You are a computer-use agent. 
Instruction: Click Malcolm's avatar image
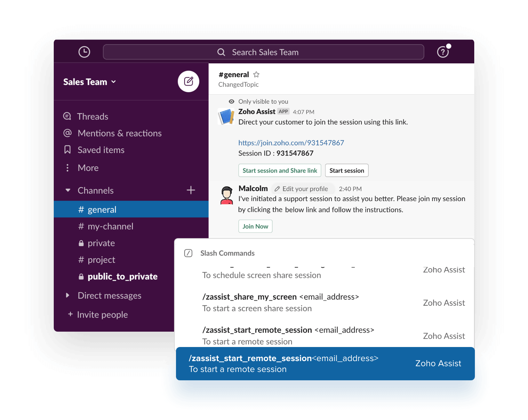point(227,195)
